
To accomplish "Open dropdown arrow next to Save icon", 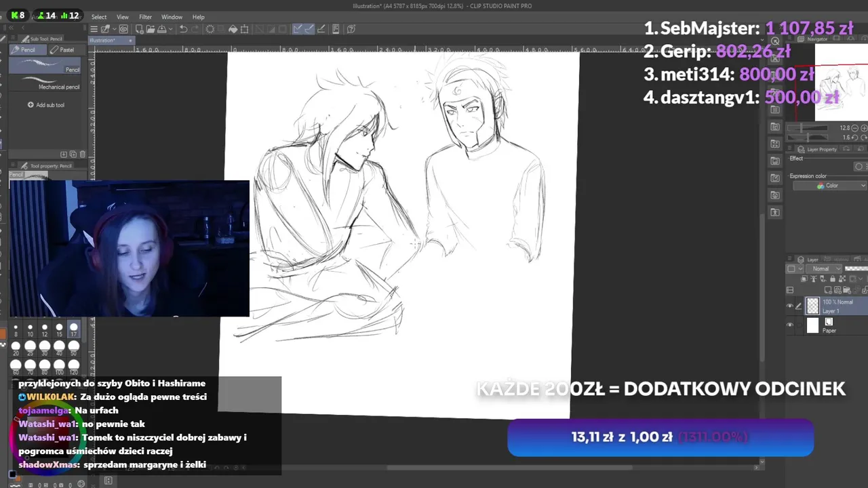I will pos(170,28).
